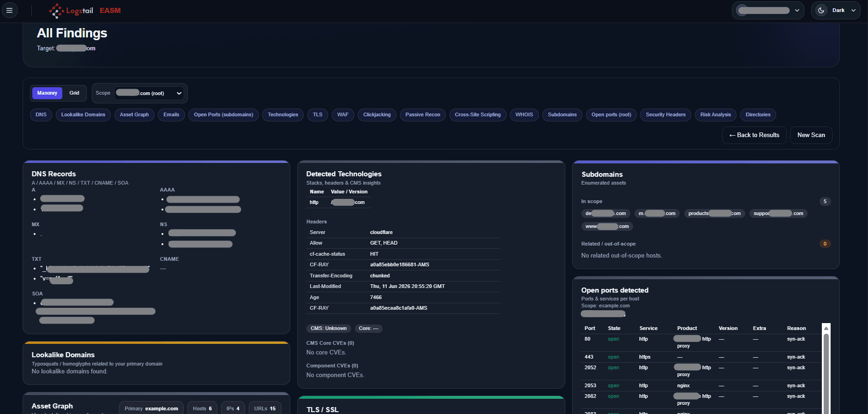Select the Risk Analysis chip

click(715, 114)
